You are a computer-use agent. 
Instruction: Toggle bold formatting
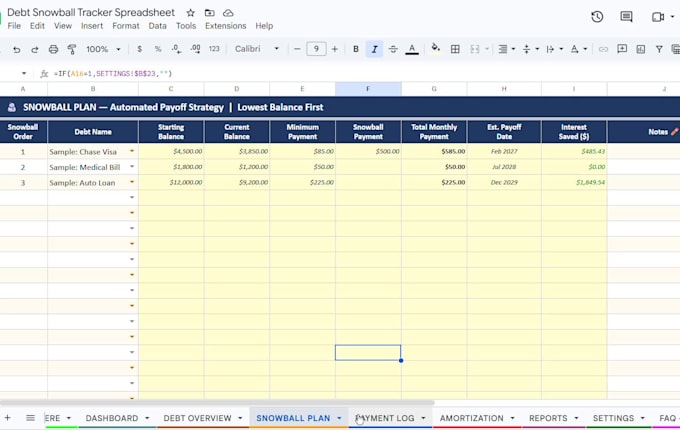(356, 49)
